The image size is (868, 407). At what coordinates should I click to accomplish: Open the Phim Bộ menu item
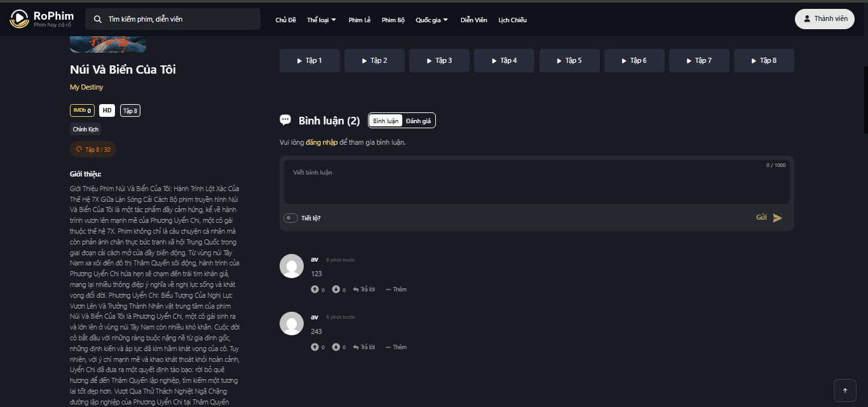[393, 20]
